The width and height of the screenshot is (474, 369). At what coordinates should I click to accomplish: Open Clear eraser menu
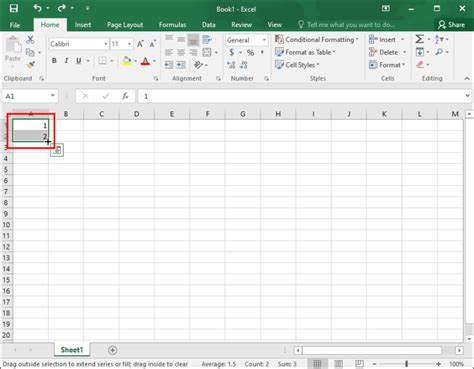(420, 64)
